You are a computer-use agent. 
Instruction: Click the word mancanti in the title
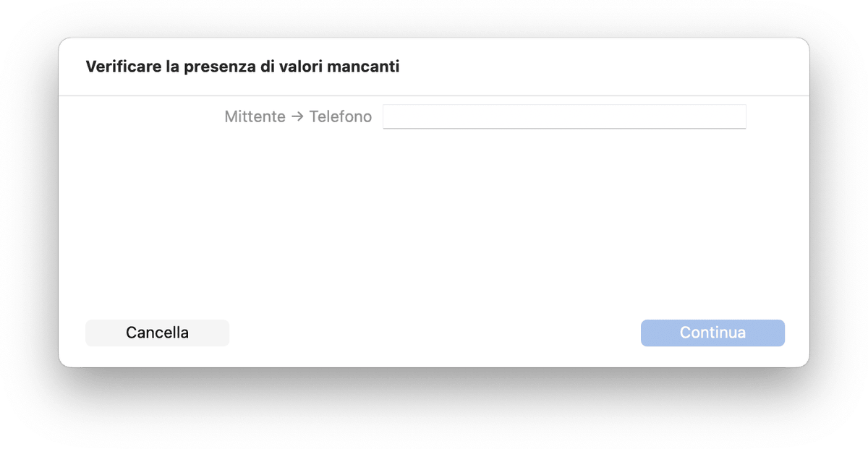363,67
